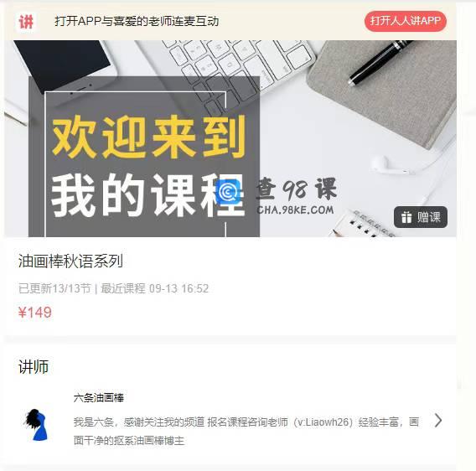
Task: Click the red 讲 app logo icon
Action: click(25, 22)
